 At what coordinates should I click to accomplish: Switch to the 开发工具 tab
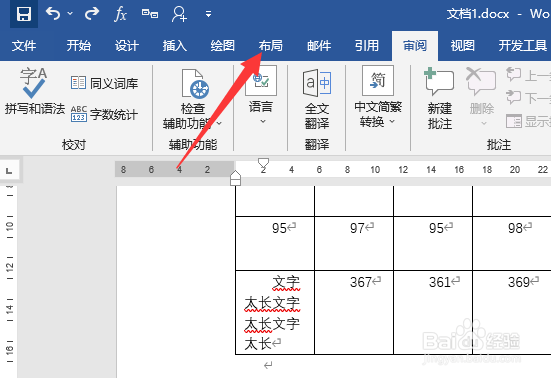click(523, 46)
